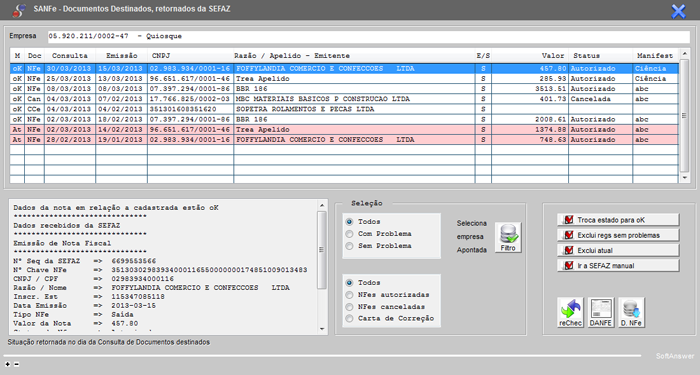Image resolution: width=700 pixels, height=375 pixels.
Task: Click Ciência manifest cell in second row
Action: (x=655, y=79)
